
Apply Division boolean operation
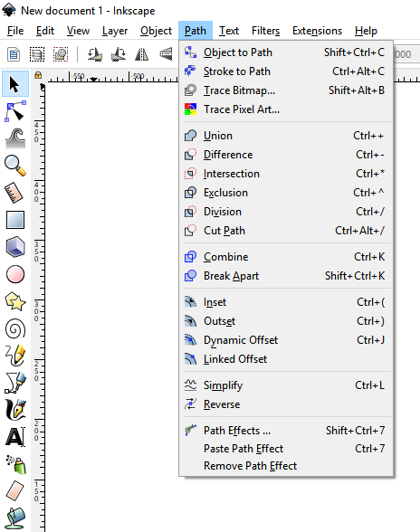click(286, 212)
